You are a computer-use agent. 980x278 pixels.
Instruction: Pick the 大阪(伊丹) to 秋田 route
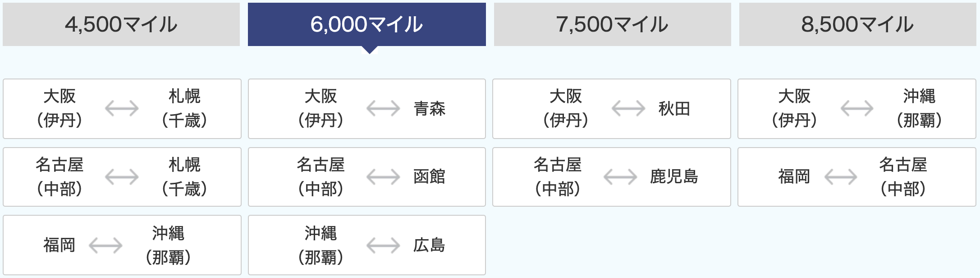pos(612,109)
